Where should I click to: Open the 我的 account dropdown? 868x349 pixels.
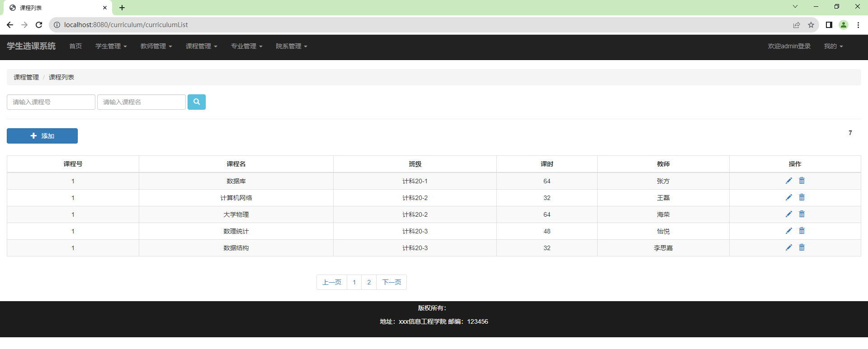pyautogui.click(x=833, y=46)
